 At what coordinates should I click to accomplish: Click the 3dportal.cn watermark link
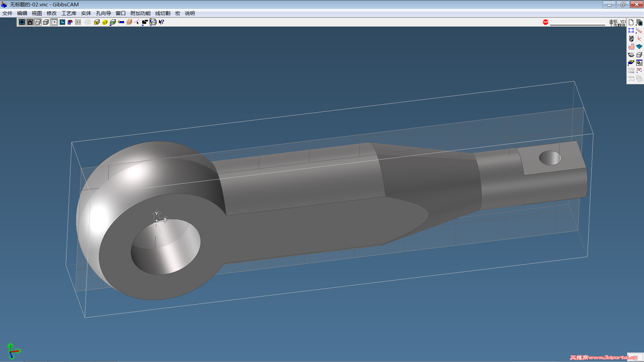click(604, 357)
